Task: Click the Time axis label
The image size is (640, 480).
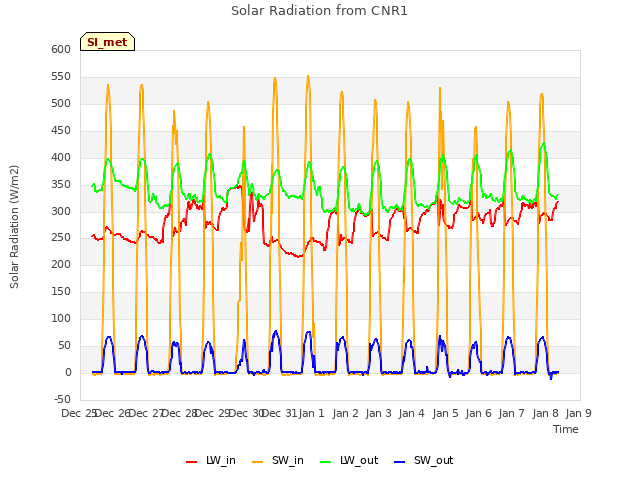Action: pyautogui.click(x=565, y=429)
